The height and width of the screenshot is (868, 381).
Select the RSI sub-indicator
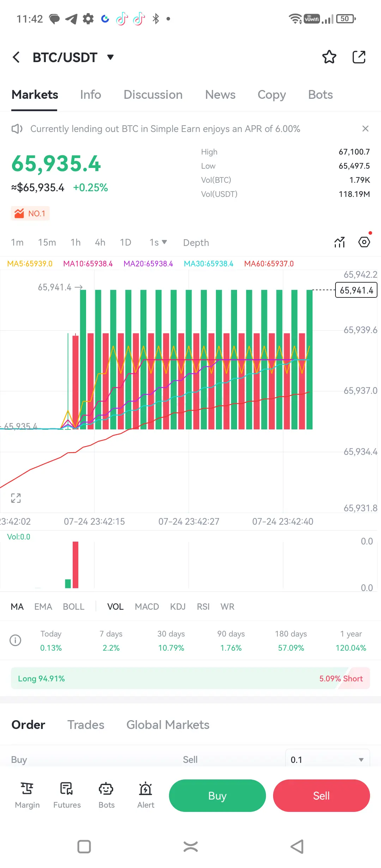tap(203, 607)
